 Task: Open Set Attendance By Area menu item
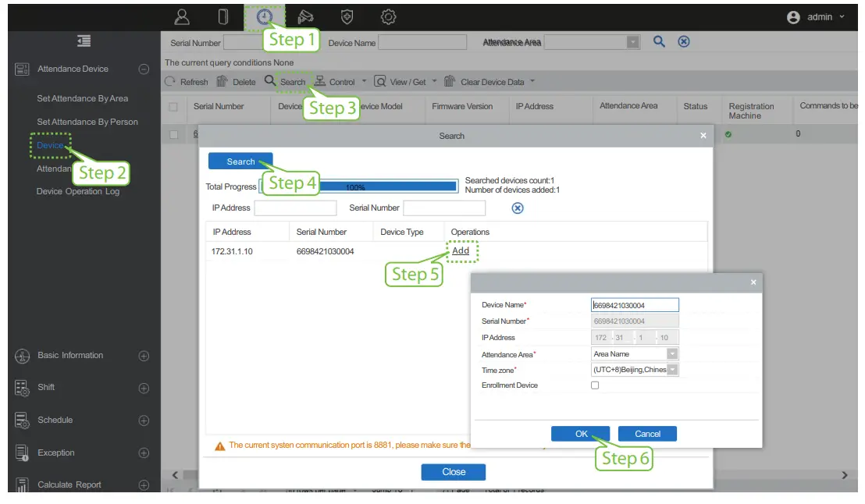[x=82, y=98]
